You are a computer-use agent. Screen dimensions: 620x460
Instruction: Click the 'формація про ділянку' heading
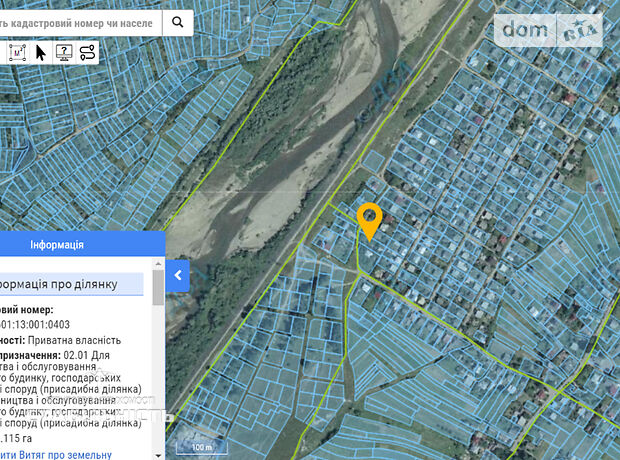click(x=59, y=284)
